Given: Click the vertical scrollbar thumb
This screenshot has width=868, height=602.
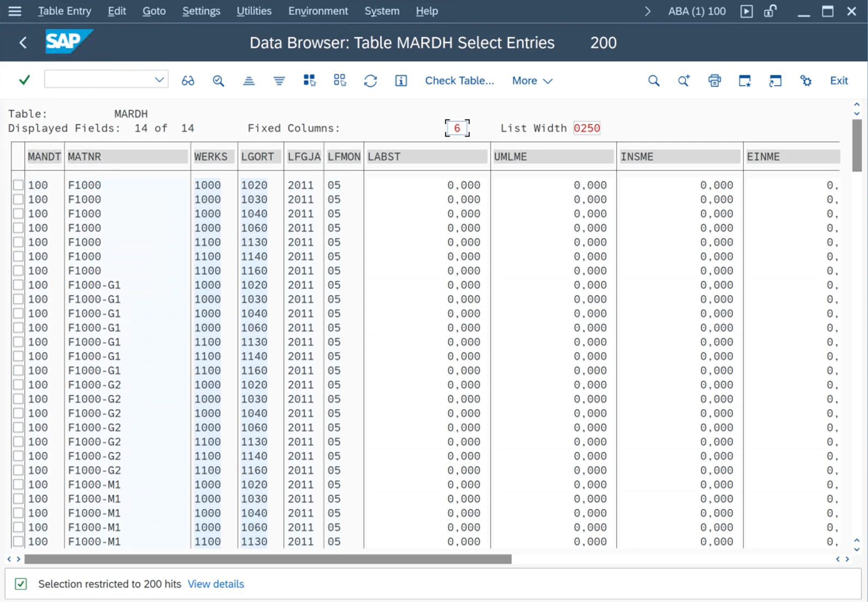Looking at the screenshot, I should [857, 145].
